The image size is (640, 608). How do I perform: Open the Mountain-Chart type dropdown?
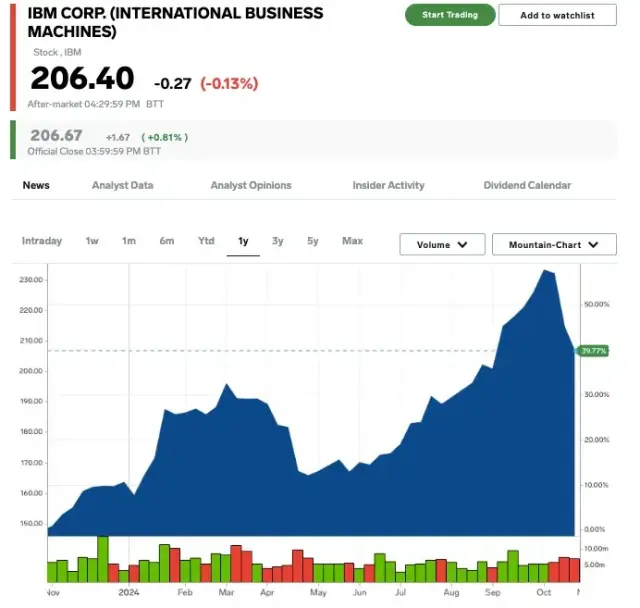[x=554, y=244]
